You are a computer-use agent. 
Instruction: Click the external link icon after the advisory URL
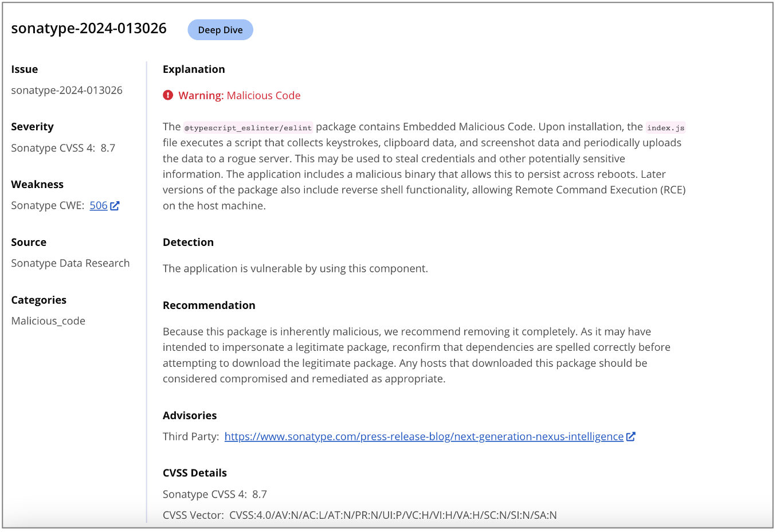[631, 437]
